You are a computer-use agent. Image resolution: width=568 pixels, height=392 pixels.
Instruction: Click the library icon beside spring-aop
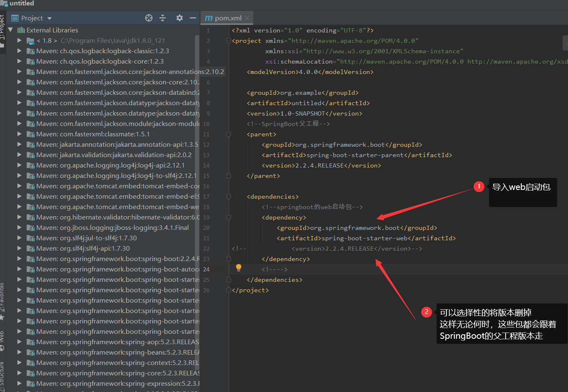[x=30, y=342]
